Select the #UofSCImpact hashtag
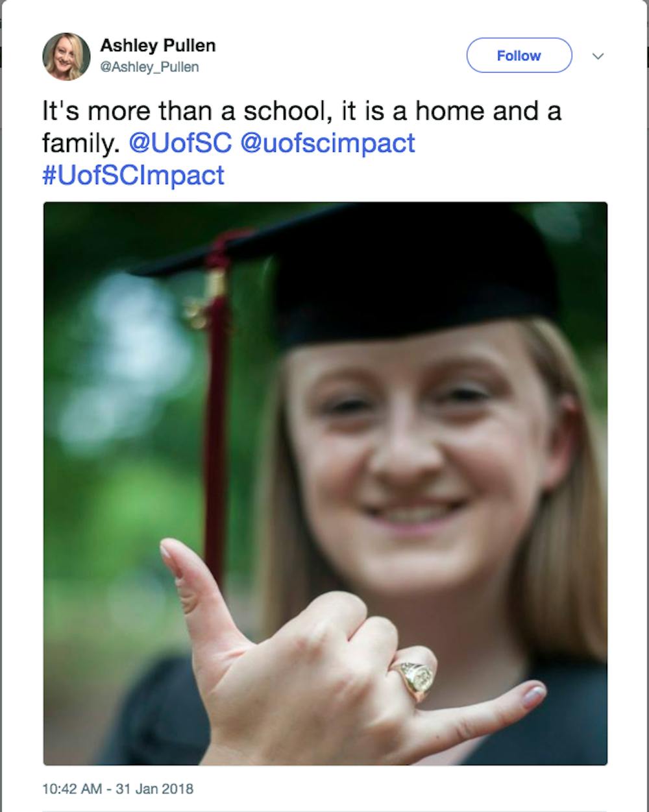 (x=133, y=175)
